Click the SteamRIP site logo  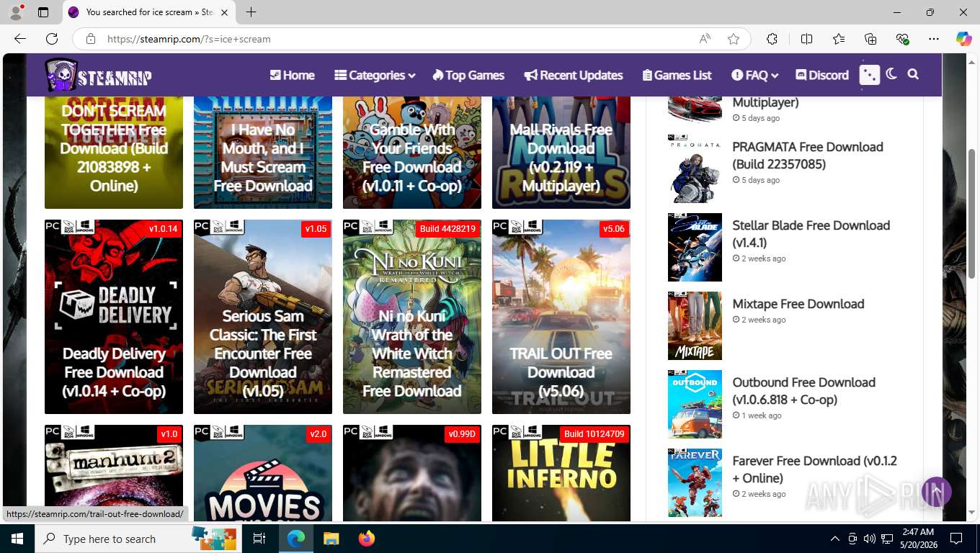[99, 75]
